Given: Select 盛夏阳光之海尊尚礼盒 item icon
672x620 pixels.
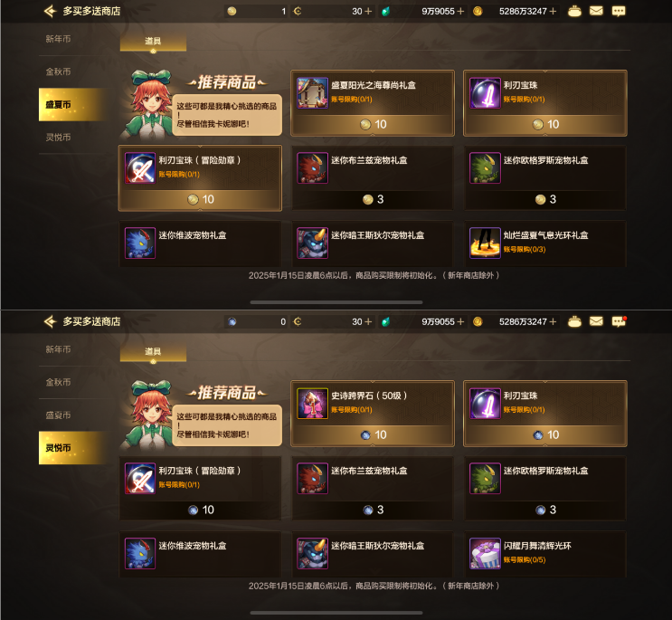Looking at the screenshot, I should (x=312, y=93).
